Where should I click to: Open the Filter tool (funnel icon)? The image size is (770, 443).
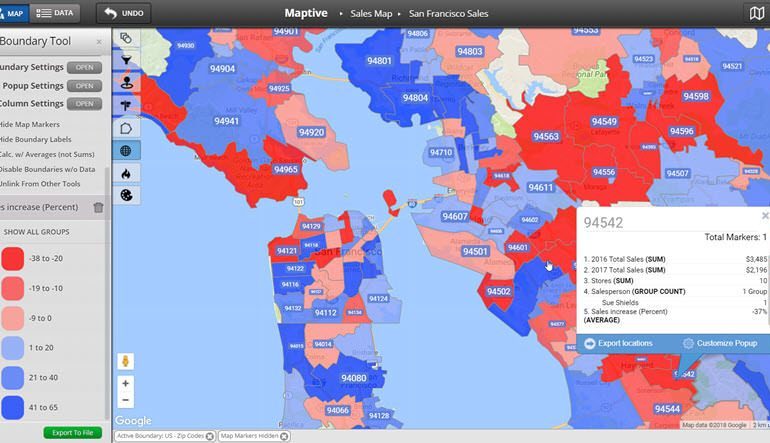pyautogui.click(x=126, y=60)
